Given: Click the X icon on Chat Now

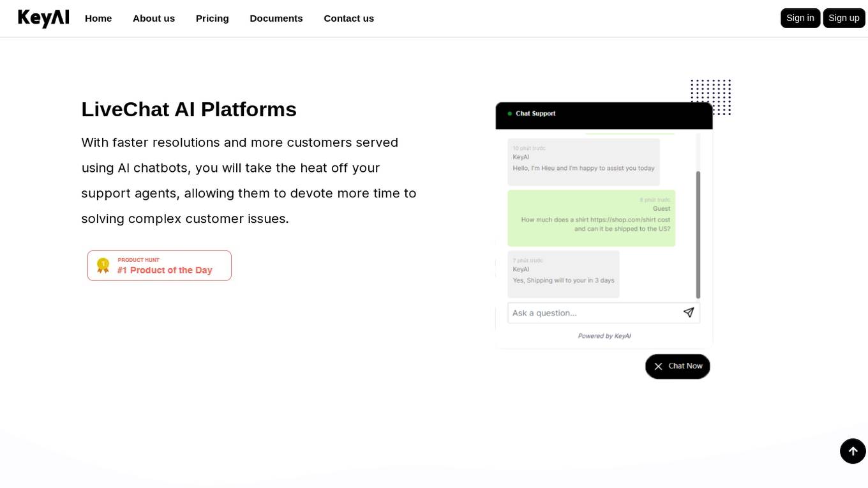Looking at the screenshot, I should (x=659, y=367).
